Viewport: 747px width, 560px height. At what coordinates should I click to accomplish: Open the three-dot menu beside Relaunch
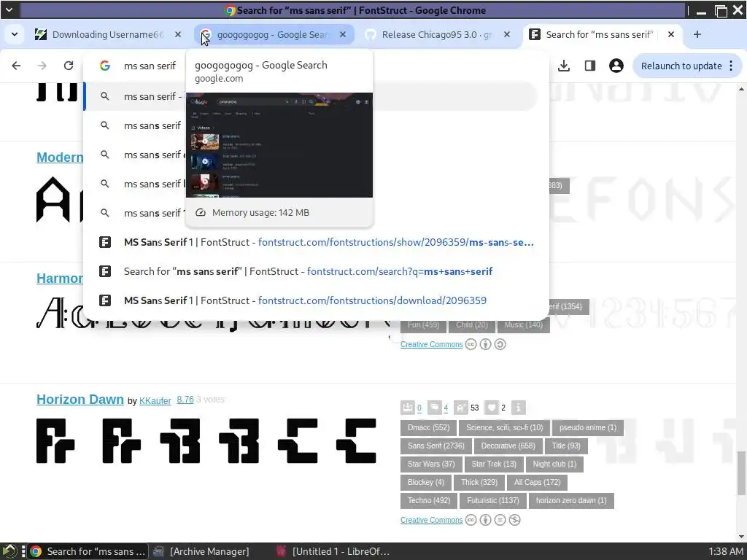point(731,66)
